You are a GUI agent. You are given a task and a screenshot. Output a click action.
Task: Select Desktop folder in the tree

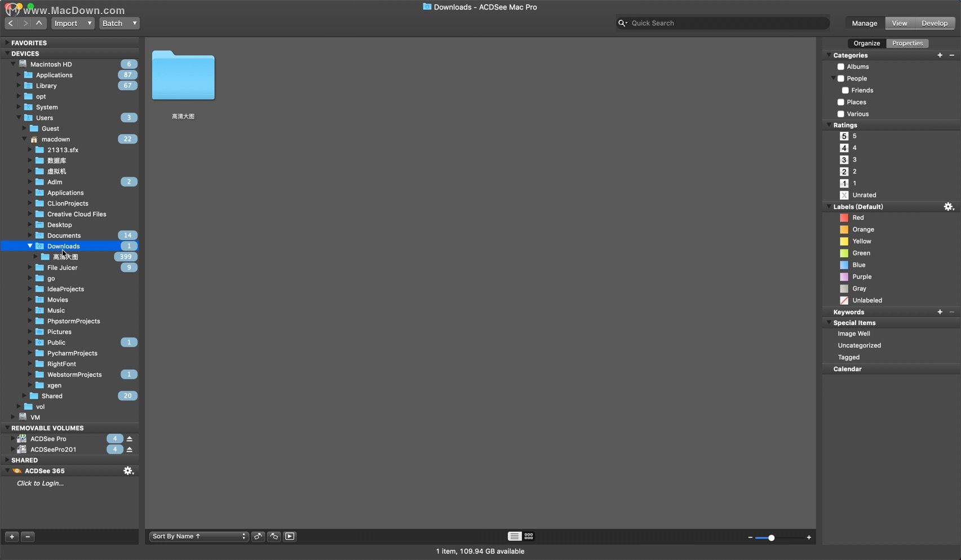coord(59,225)
